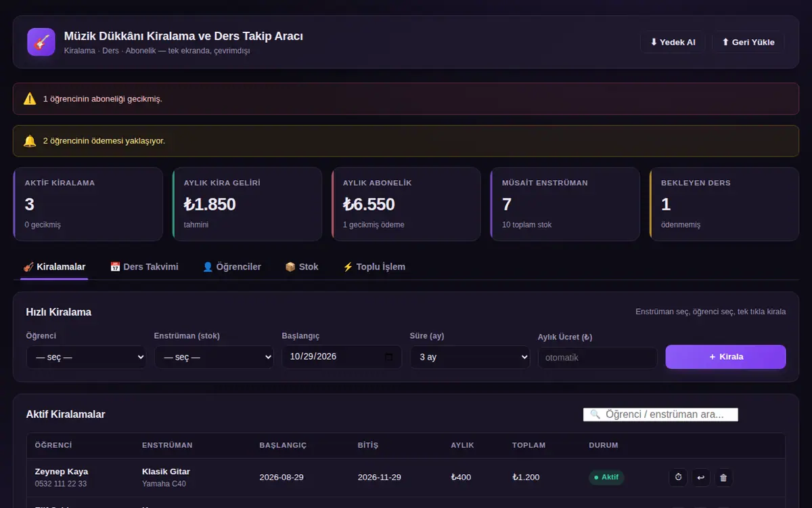Click the Enstrüman column header

[x=167, y=446]
